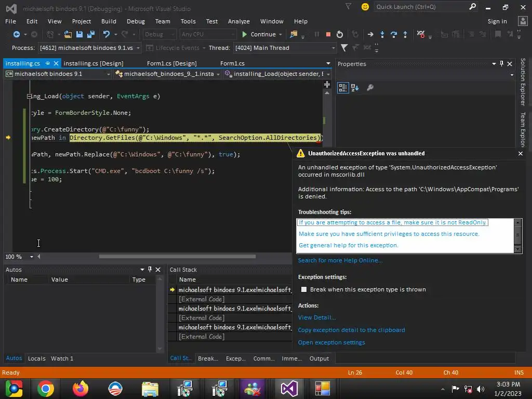532x399 pixels.
Task: Open Firefox from the taskbar
Action: coord(81,389)
